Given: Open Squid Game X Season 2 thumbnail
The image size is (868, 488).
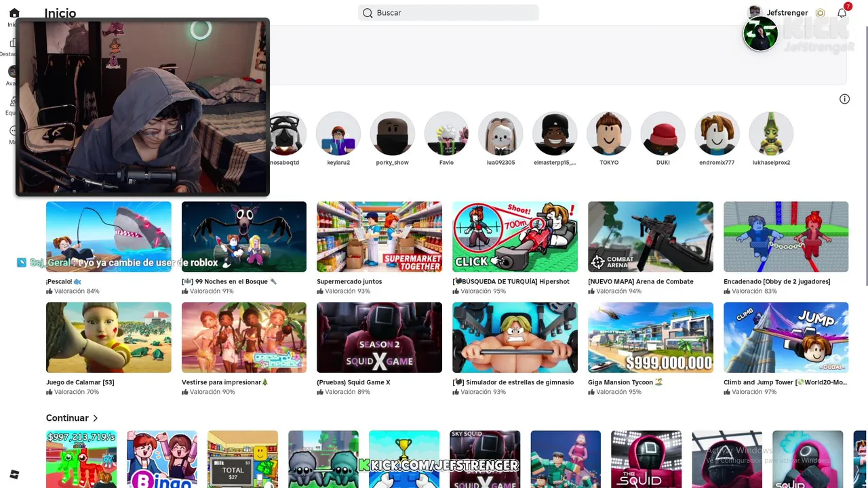Looking at the screenshot, I should 379,338.
